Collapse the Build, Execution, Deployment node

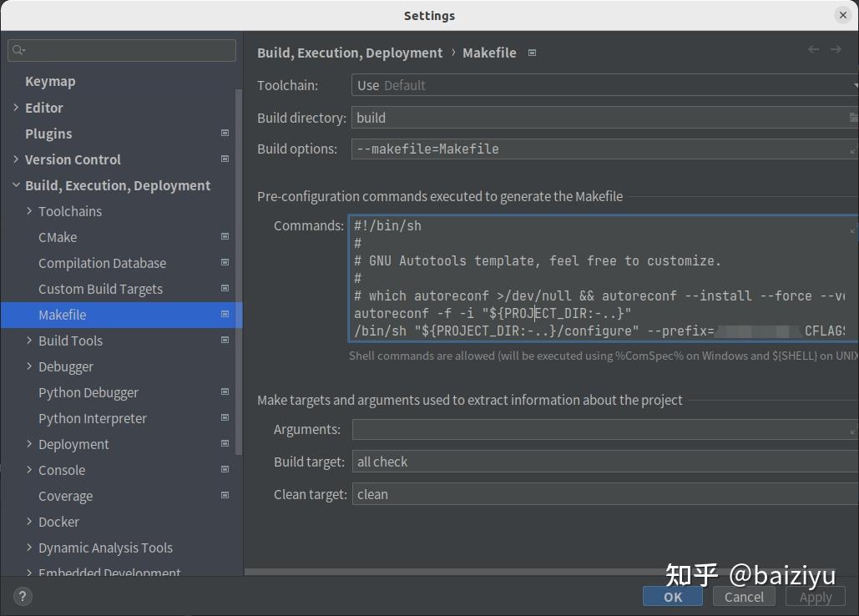pos(16,185)
